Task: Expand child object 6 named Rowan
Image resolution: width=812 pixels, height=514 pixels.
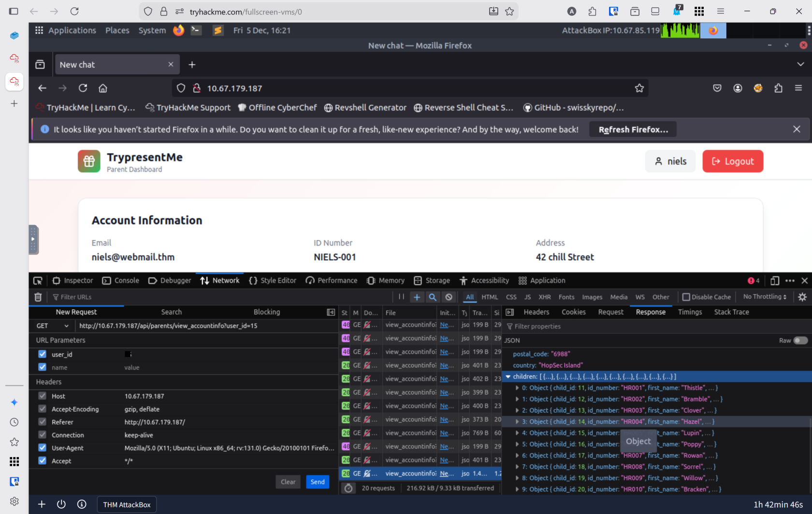Action: pos(517,456)
